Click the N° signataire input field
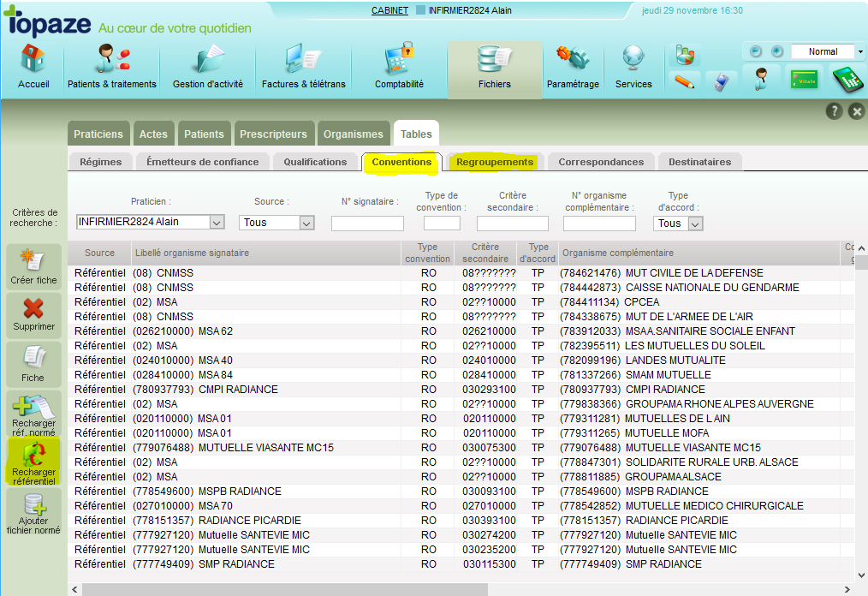The image size is (868, 596). tap(367, 223)
